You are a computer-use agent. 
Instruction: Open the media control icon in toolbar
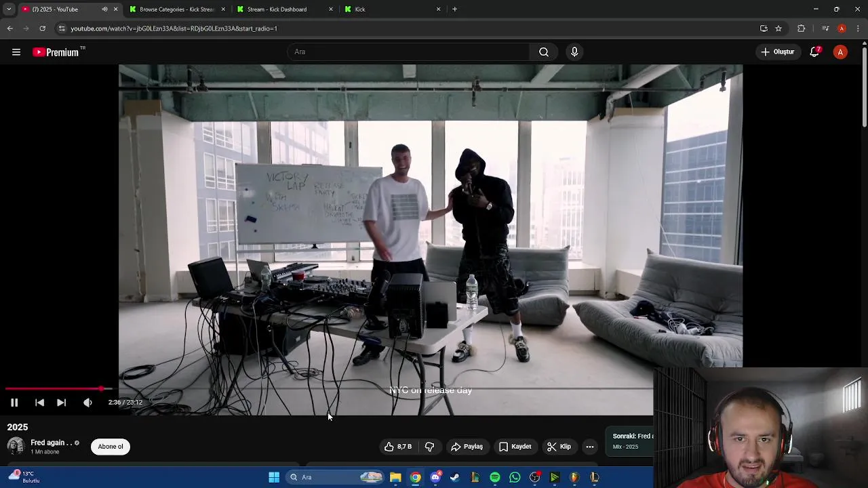825,28
